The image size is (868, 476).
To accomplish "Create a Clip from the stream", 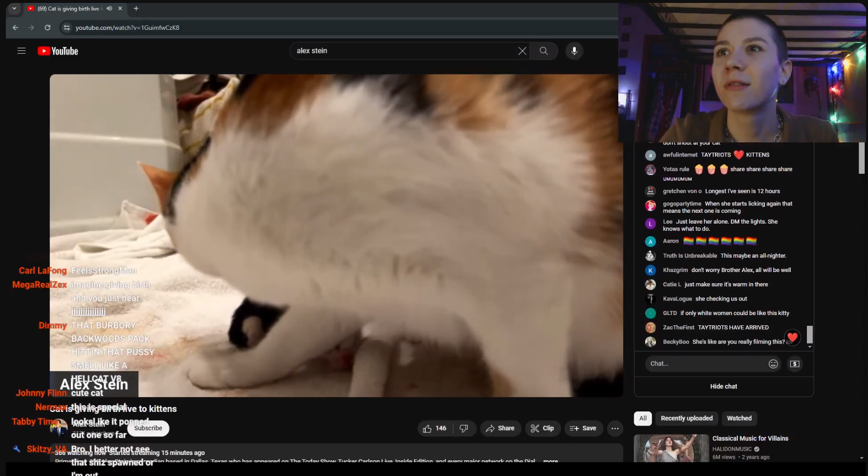I will [x=542, y=429].
